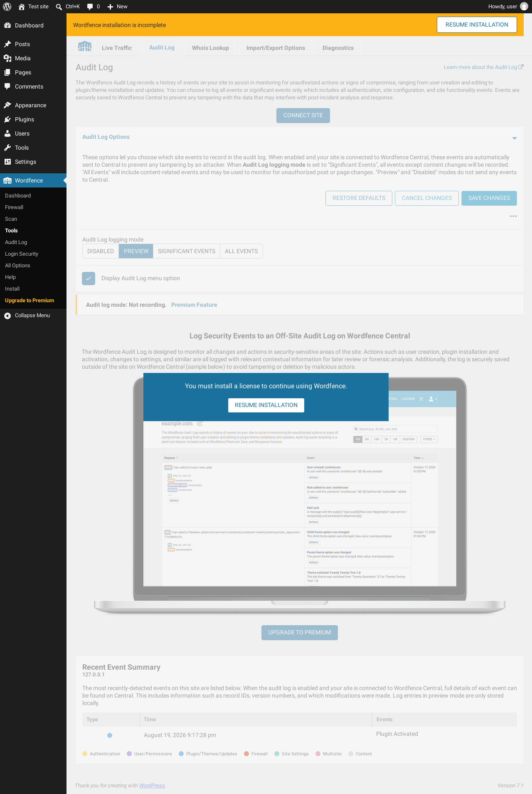Click the Dashboard gauge icon in sidebar
This screenshot has height=794, width=532.
(7, 25)
